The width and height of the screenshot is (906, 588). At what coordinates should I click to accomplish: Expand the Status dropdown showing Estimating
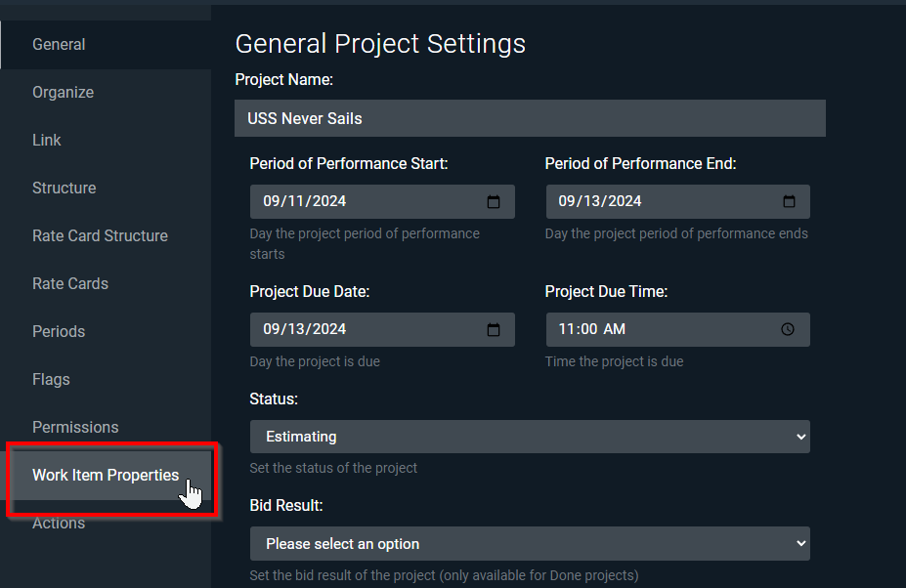pos(530,437)
